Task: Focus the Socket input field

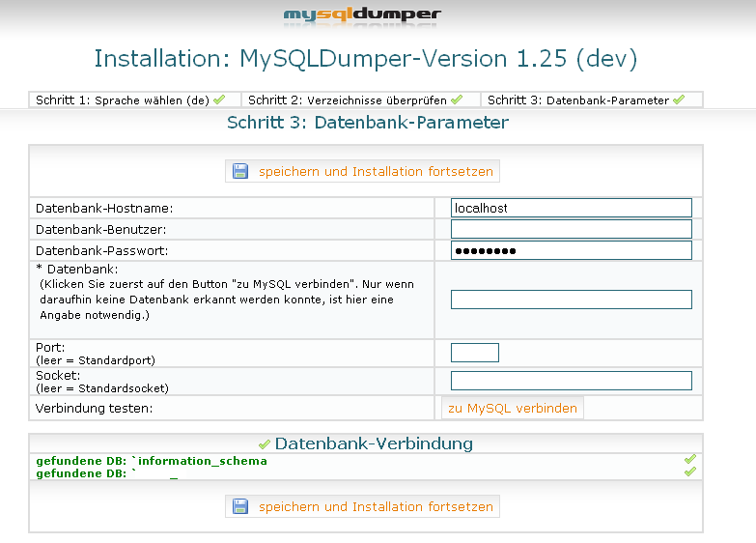Action: click(572, 381)
